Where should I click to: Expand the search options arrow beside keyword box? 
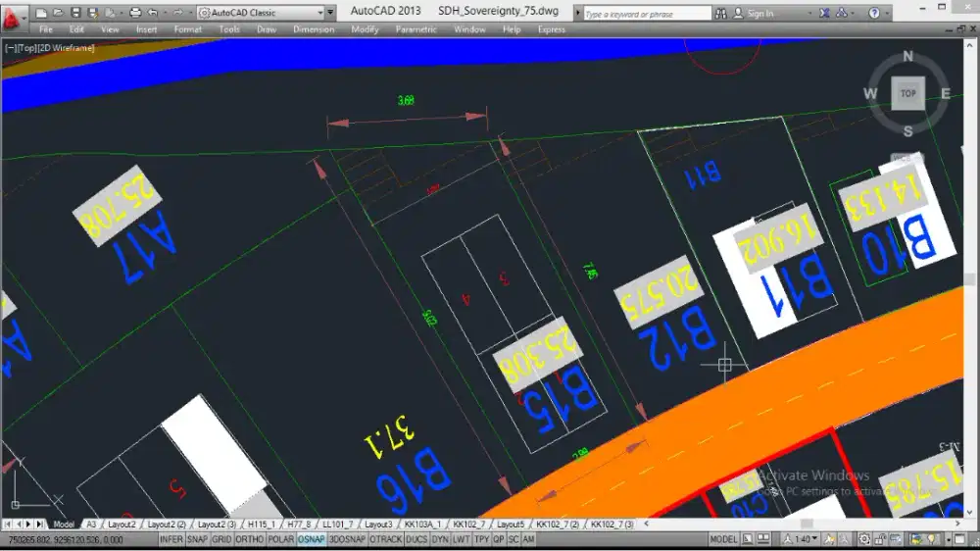pos(577,13)
